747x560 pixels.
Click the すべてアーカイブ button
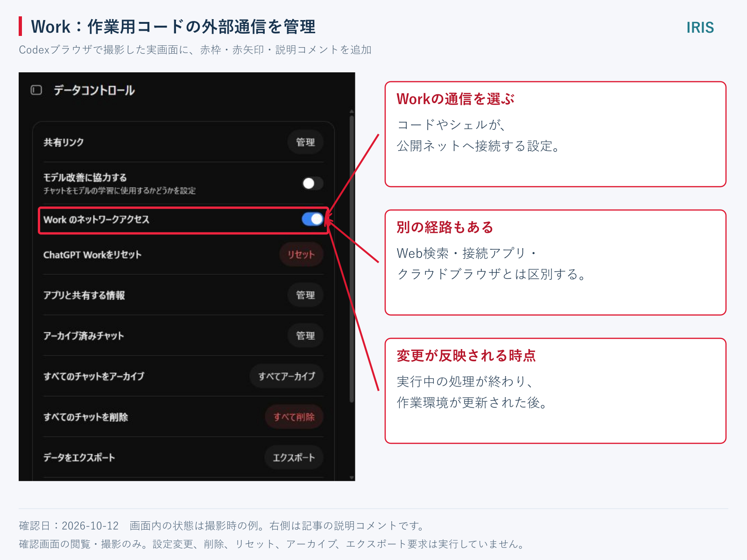(287, 376)
